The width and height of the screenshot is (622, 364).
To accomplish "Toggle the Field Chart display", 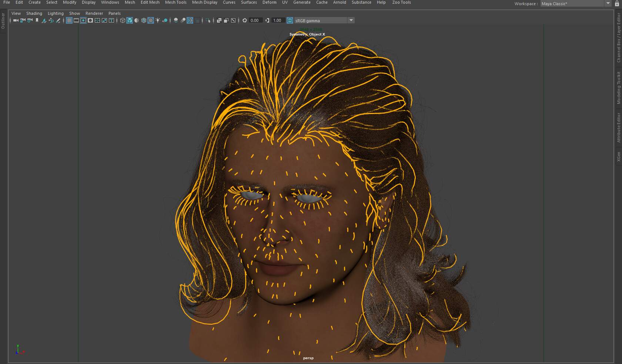I will click(x=97, y=20).
